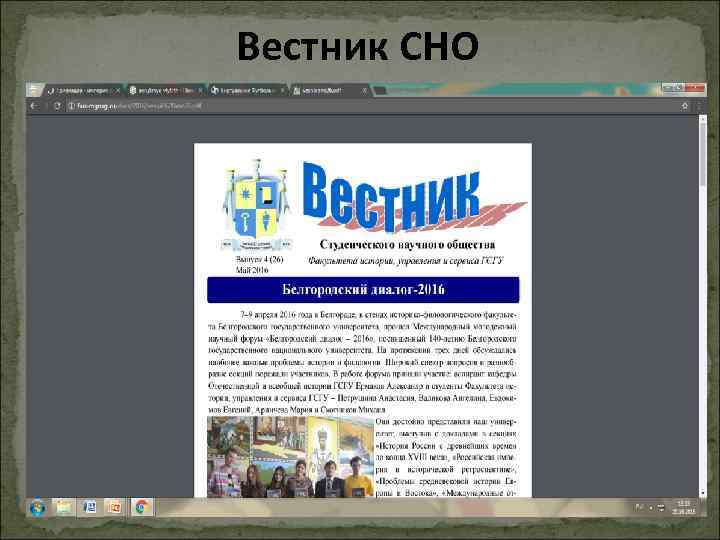Click the network icon in system tray
The image size is (720, 540).
(x=661, y=508)
